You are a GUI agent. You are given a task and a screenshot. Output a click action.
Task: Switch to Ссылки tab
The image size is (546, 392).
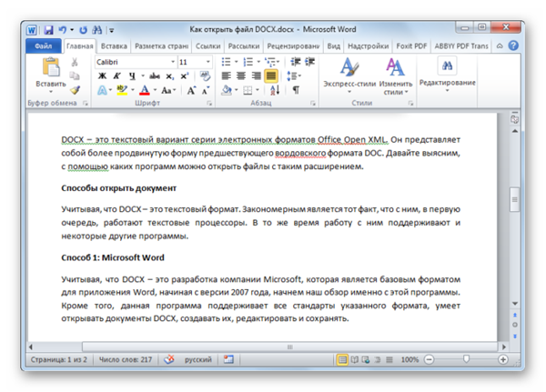(207, 46)
